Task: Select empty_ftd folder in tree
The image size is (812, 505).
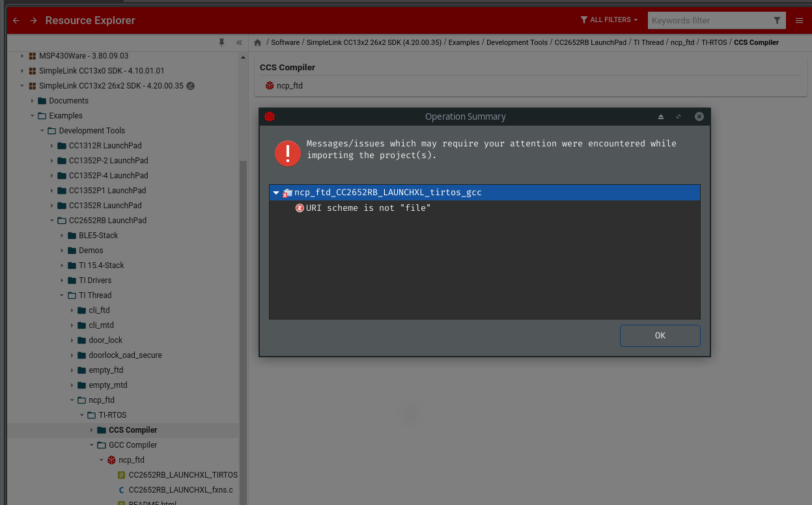Action: click(106, 370)
